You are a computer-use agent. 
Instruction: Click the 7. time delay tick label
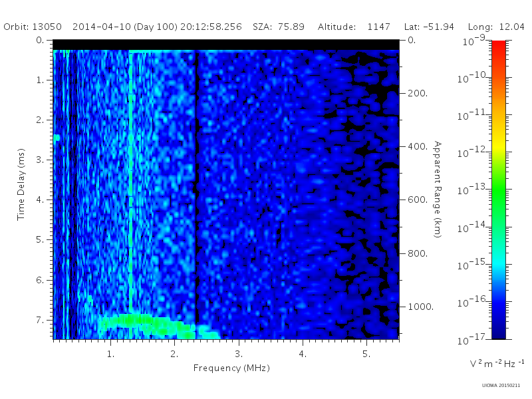point(40,320)
